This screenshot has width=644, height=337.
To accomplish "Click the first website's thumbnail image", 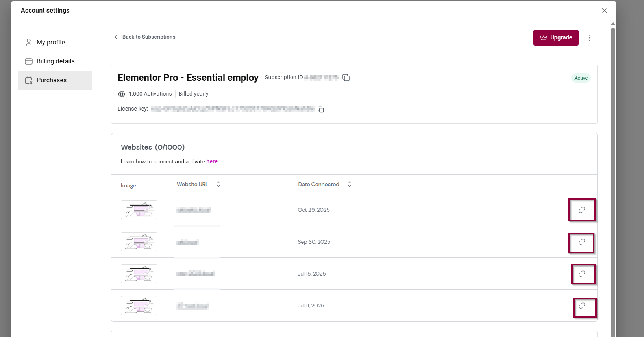I will coord(139,210).
